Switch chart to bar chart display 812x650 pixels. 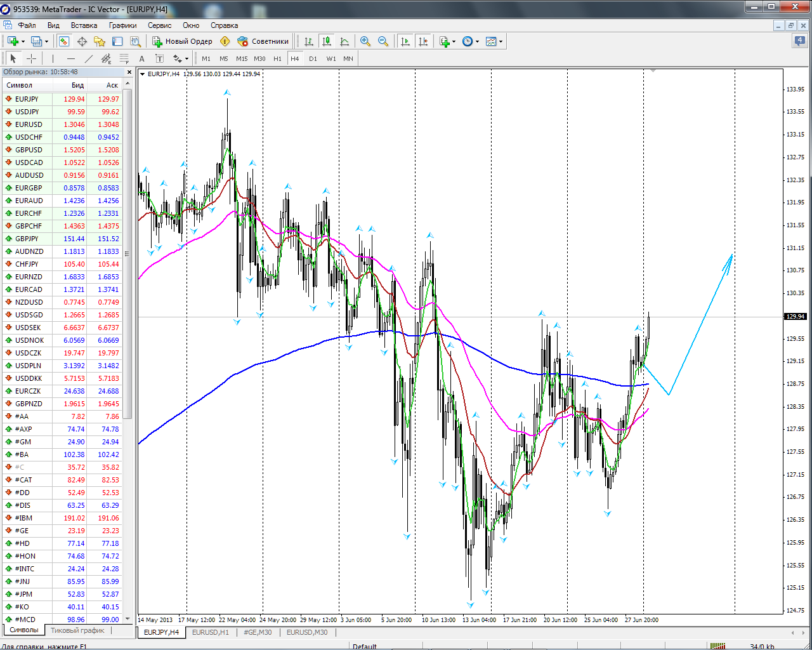pos(309,41)
